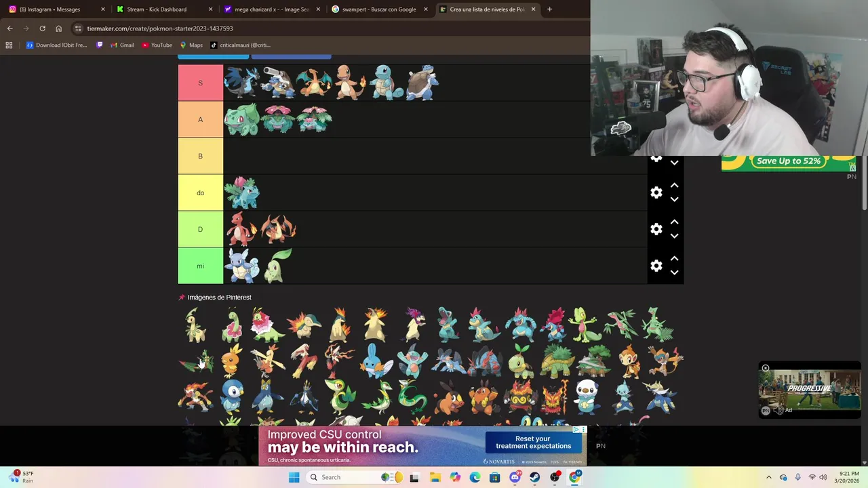868x488 pixels.
Task: Open Microsoft Edge from the taskbar
Action: coord(475,477)
